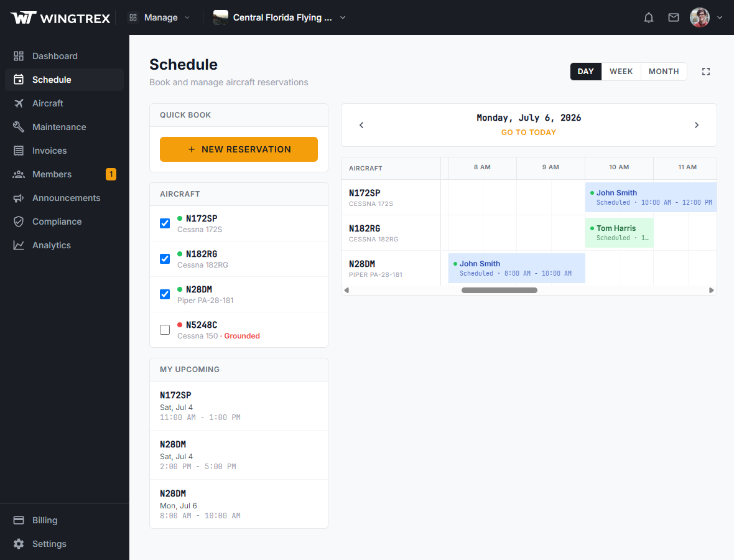Click the Invoices icon
Viewport: 734px width, 560px height.
(19, 151)
